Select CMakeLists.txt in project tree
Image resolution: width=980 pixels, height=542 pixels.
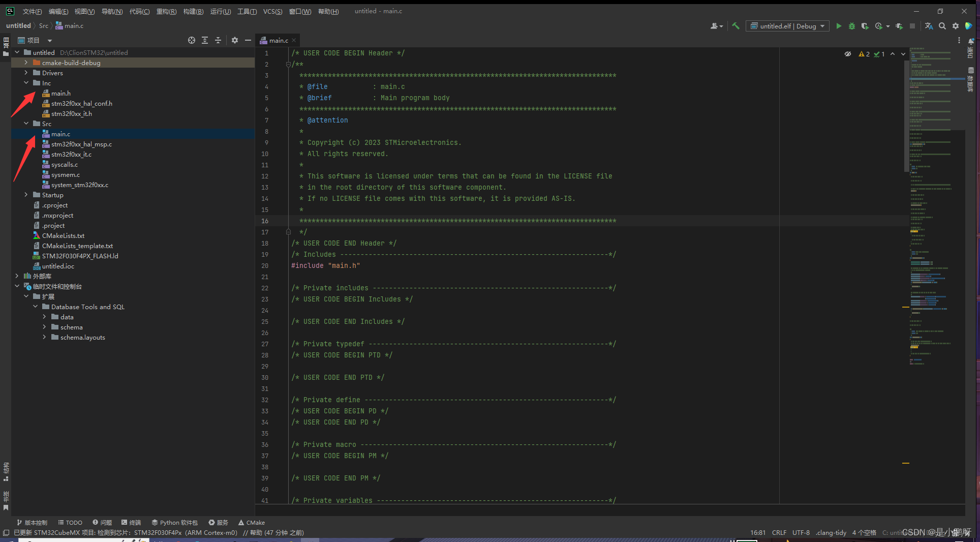63,235
